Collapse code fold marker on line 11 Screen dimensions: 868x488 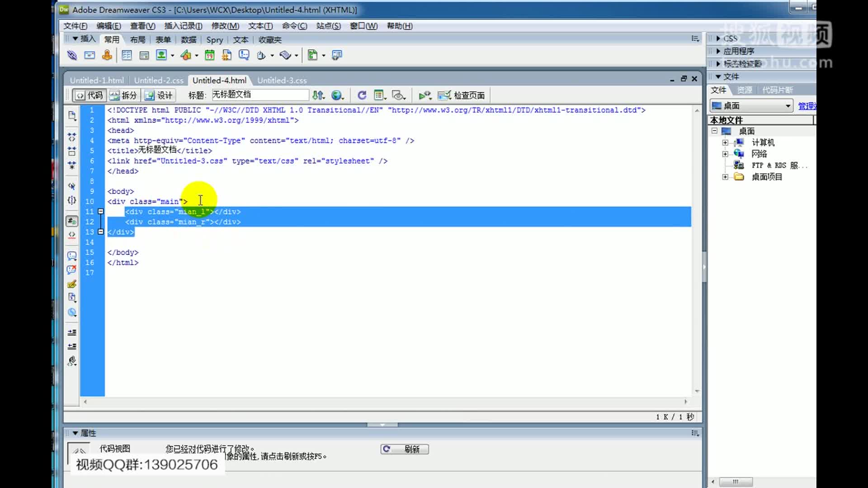click(x=101, y=211)
